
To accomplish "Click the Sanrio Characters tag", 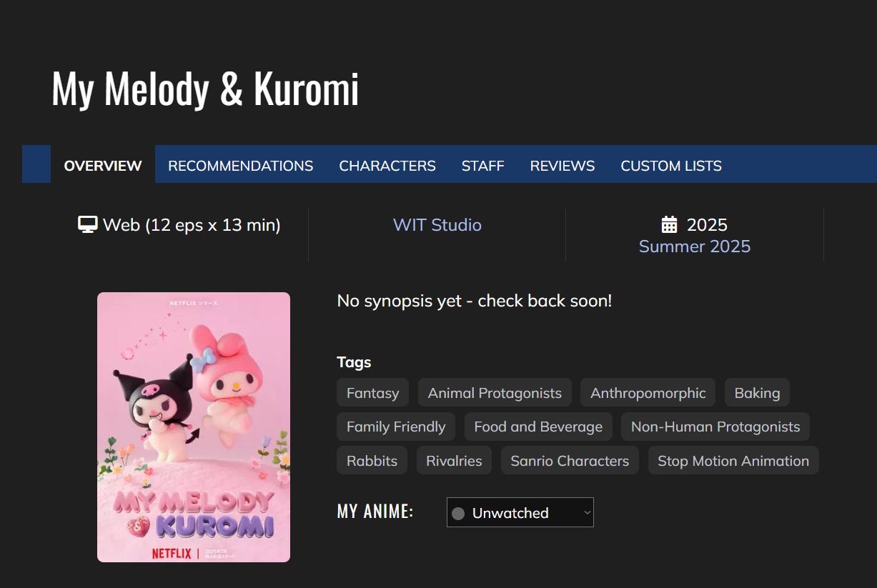I will [x=570, y=461].
